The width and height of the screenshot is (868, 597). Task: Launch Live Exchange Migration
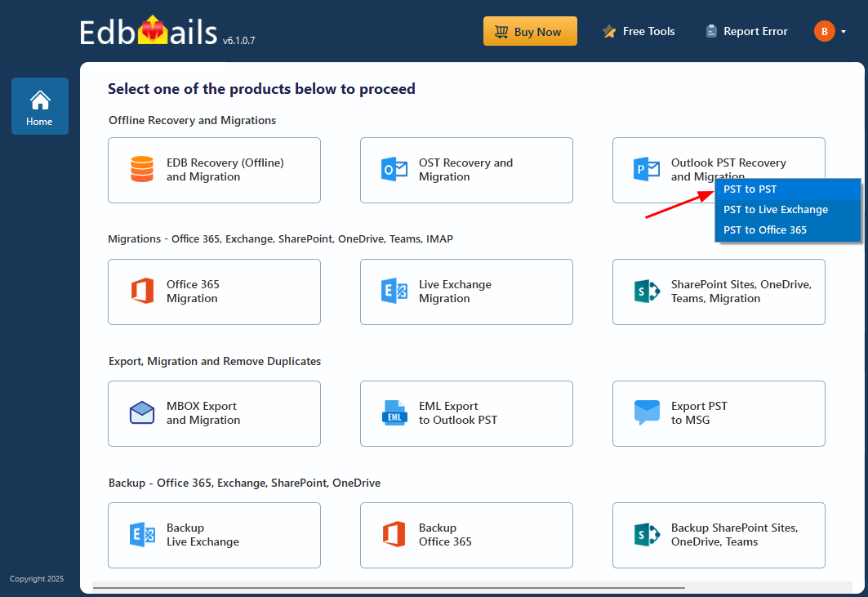(466, 292)
